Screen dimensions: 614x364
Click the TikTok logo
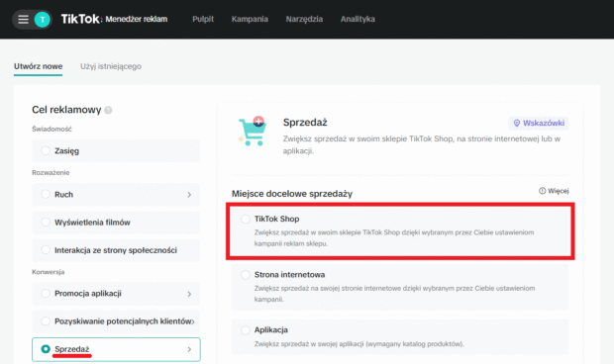80,19
